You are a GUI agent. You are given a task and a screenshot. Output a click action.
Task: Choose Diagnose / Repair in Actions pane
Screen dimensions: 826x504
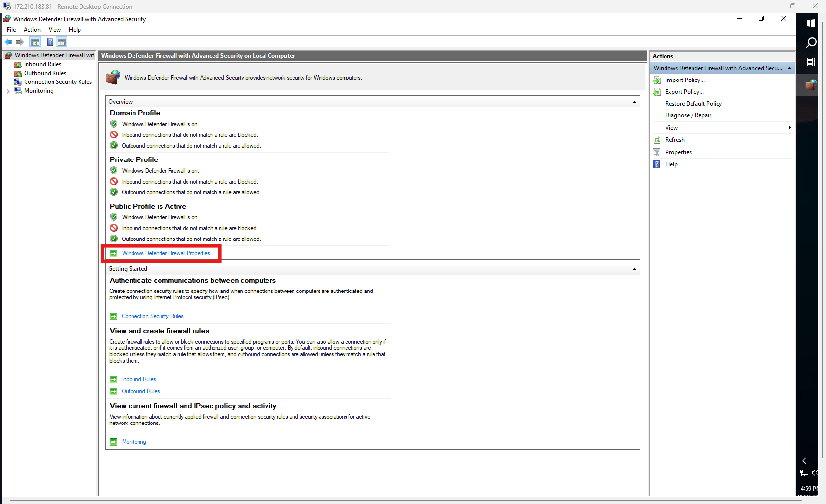pos(688,115)
